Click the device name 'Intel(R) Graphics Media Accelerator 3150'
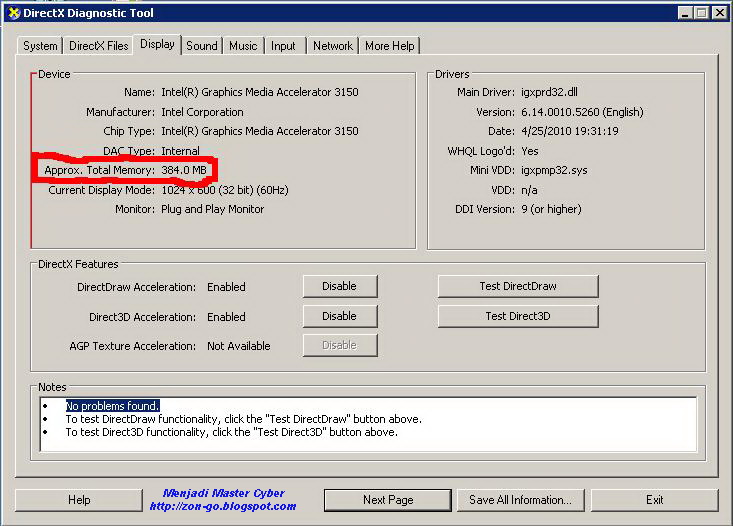This screenshot has width=733, height=526. point(260,92)
